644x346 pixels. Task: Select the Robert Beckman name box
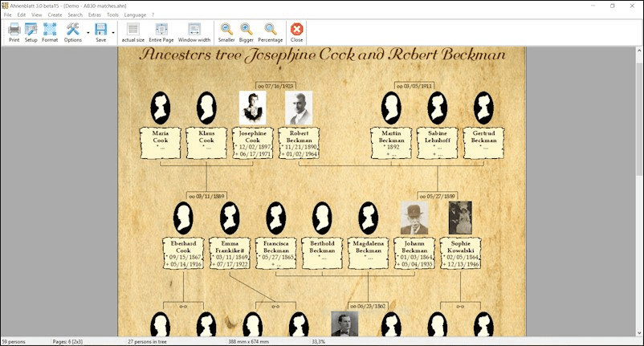[x=299, y=142]
